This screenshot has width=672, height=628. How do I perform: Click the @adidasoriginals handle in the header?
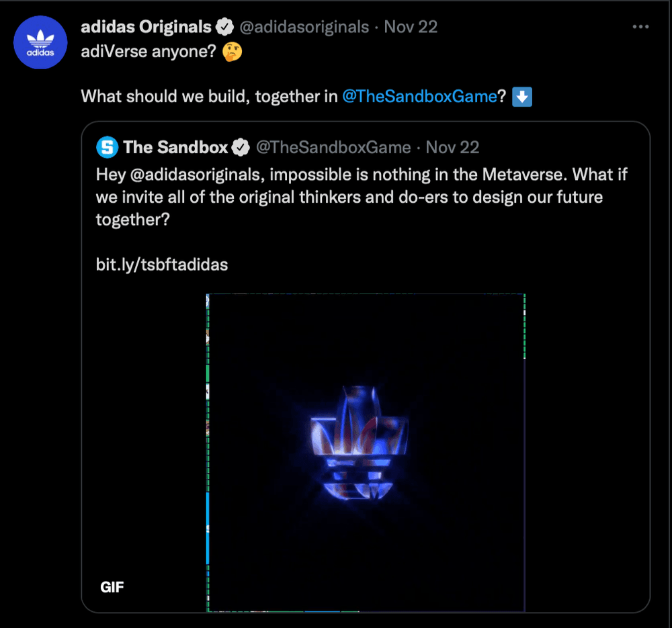(304, 28)
